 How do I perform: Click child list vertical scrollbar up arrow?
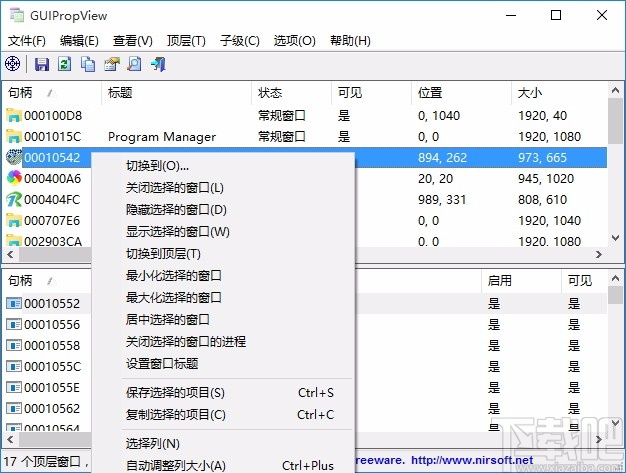tap(616, 278)
